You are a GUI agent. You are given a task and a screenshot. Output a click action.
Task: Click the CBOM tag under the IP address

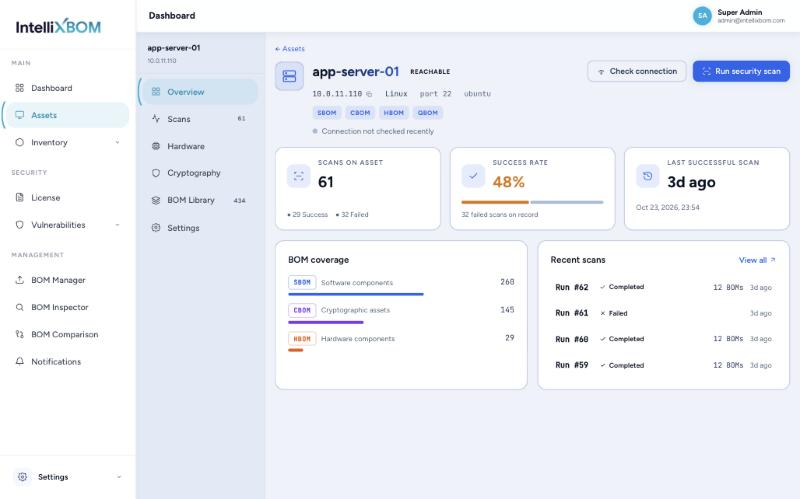[360, 113]
